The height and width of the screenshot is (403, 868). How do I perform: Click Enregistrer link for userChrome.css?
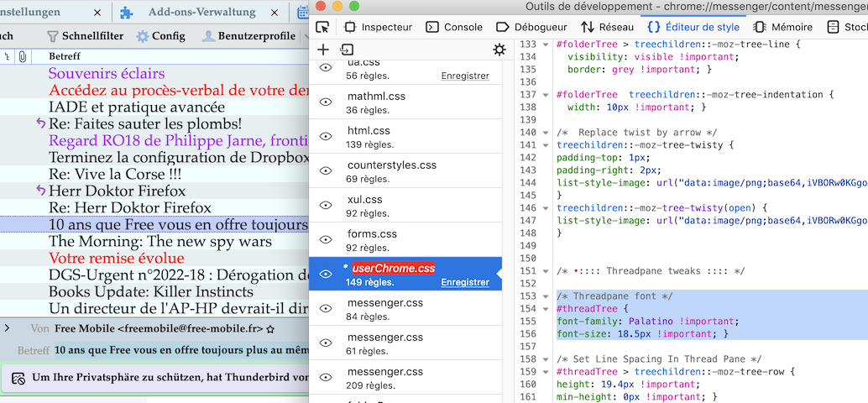coord(465,282)
